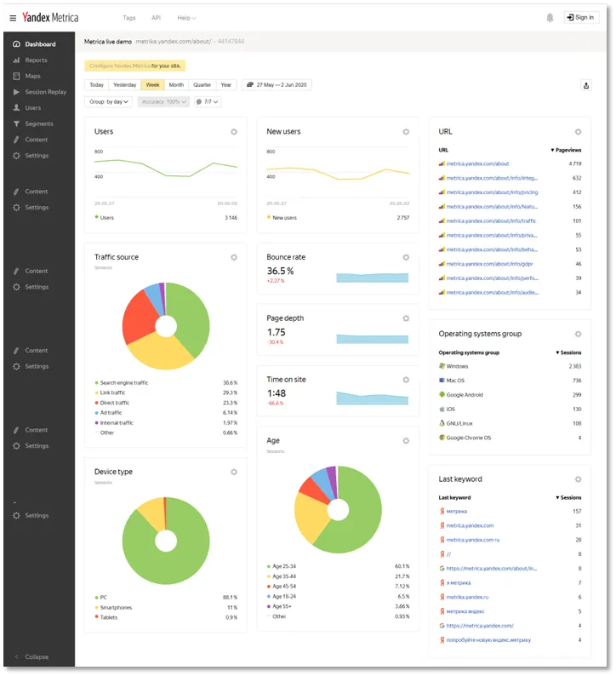Open the hamburger menu beside Yandex Metrica logo
The height and width of the screenshot is (676, 616).
pyautogui.click(x=13, y=17)
